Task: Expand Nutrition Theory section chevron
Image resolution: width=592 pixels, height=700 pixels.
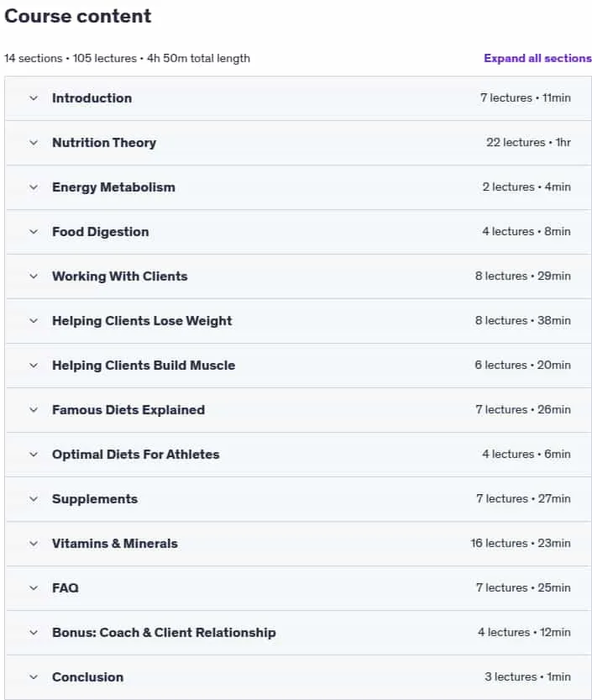Action: [34, 142]
